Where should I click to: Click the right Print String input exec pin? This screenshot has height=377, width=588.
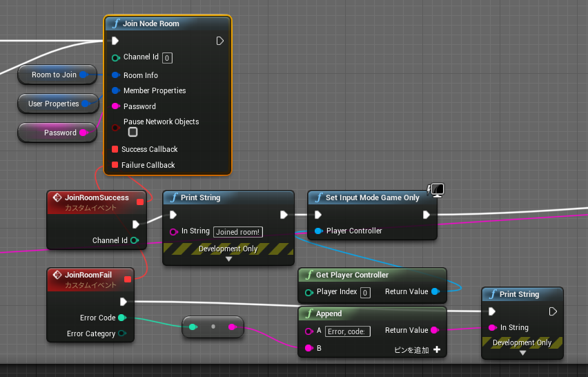click(x=492, y=311)
